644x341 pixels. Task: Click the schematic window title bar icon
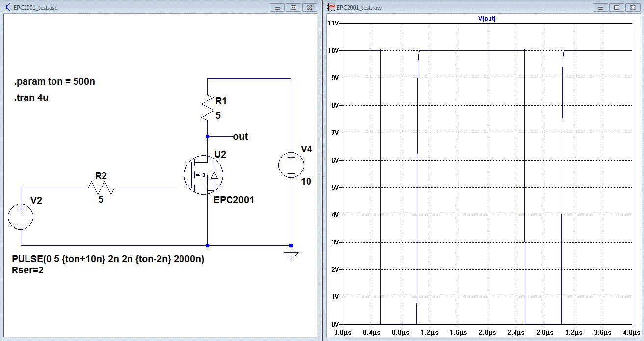point(6,7)
